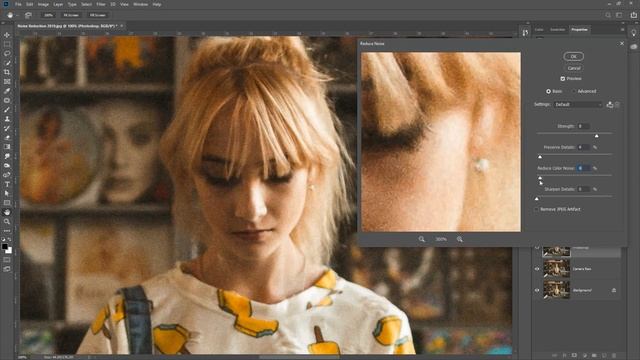Click the Preserve Details slider handle
Image resolution: width=640 pixels, height=360 pixels.
click(x=540, y=157)
